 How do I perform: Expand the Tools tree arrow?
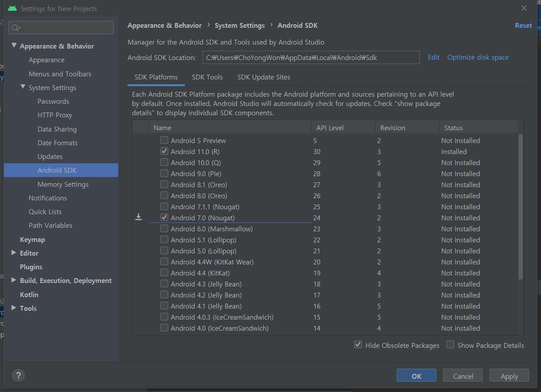pyautogui.click(x=14, y=308)
